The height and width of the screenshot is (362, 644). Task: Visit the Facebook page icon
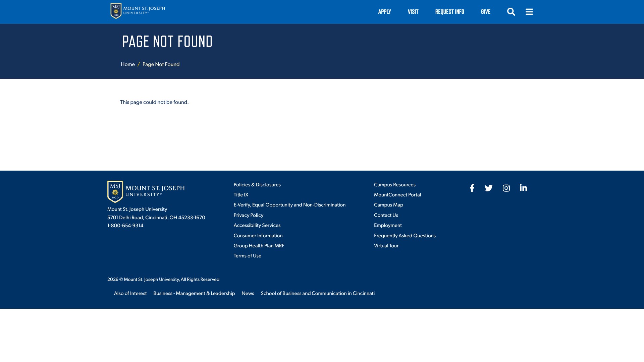(472, 188)
